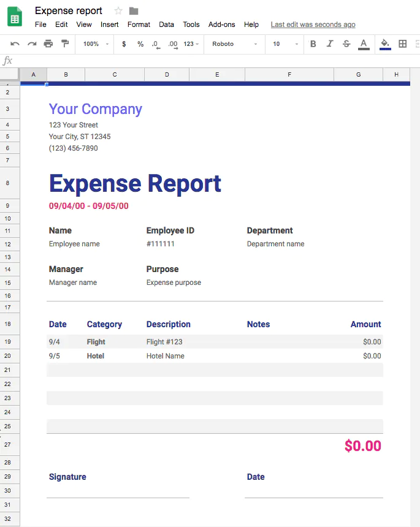
Task: Toggle bold formatting
Action: [313, 44]
